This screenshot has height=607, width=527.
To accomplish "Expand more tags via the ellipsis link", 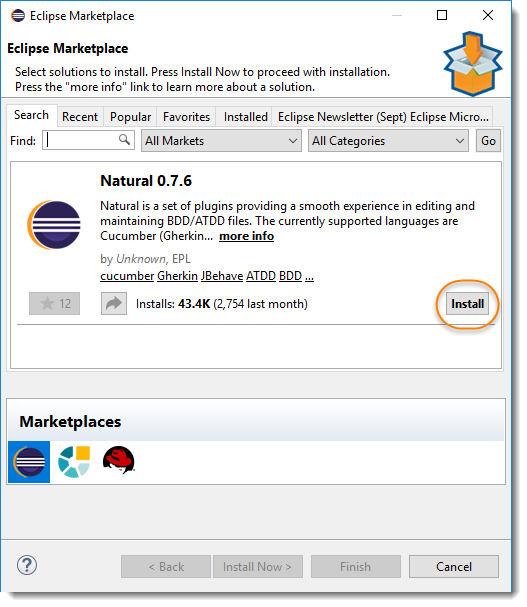I will pos(309,276).
